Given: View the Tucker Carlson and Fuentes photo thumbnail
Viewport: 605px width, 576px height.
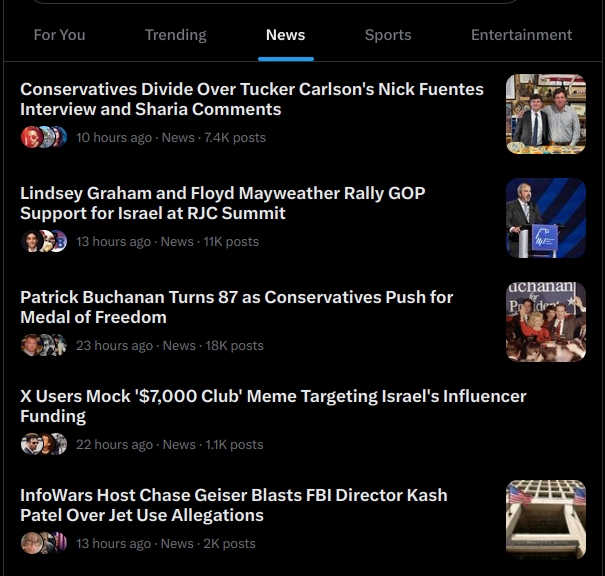Looking at the screenshot, I should pyautogui.click(x=546, y=114).
